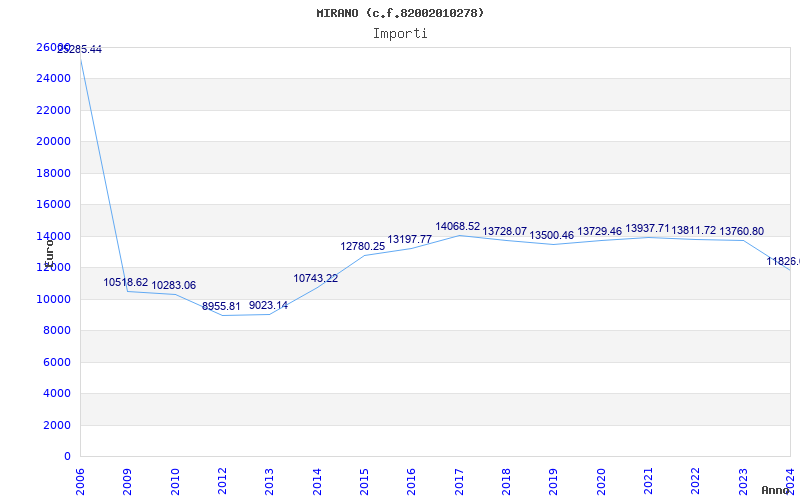
Task: Click the y-axis value 18000
Action: click(x=53, y=173)
